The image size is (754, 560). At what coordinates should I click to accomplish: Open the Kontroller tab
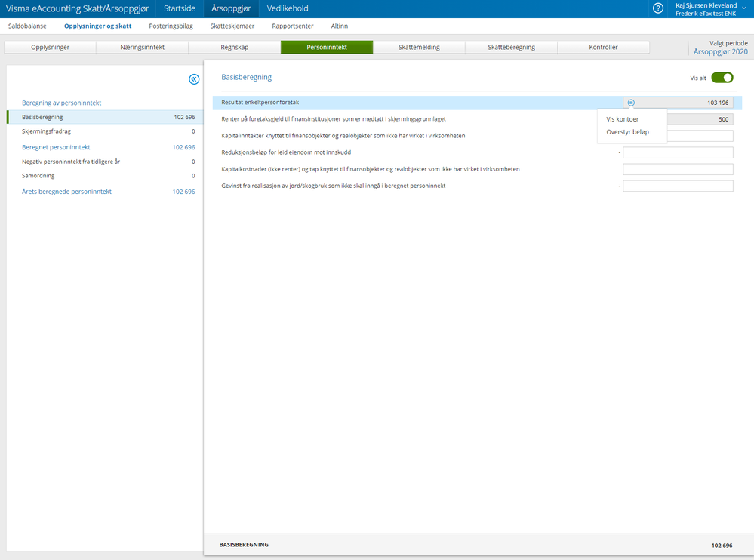(603, 47)
